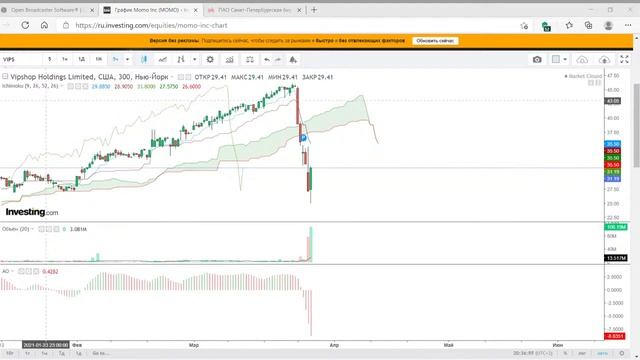
Task: Select 5 minute timeframe button
Action: click(50, 60)
